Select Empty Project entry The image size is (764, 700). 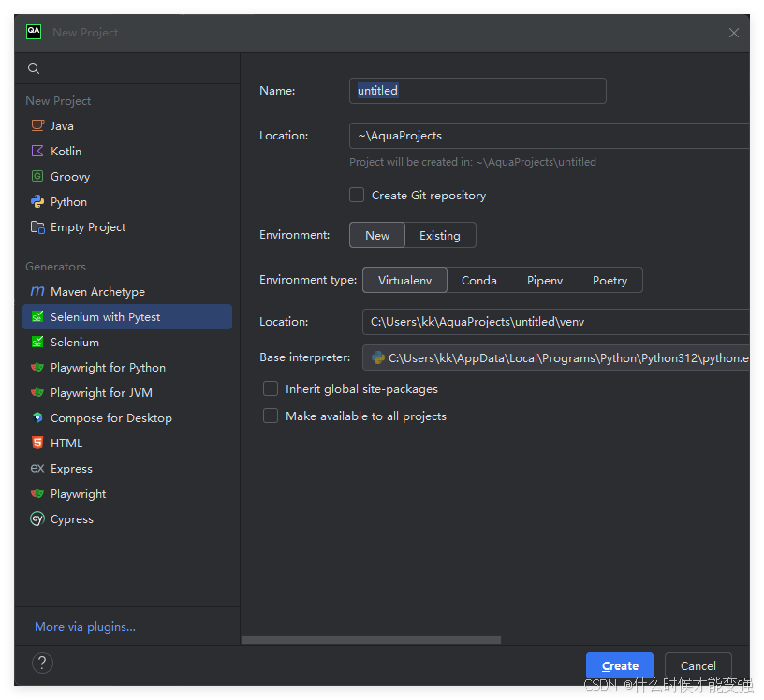(x=127, y=227)
